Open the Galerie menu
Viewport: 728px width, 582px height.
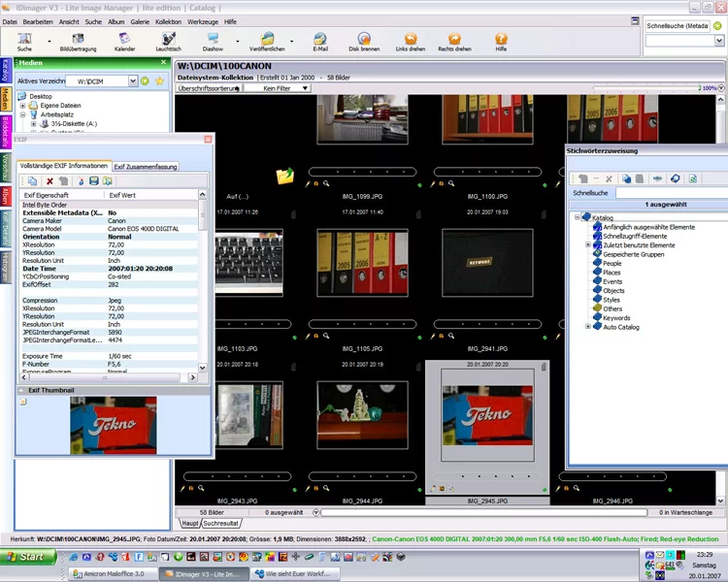click(140, 21)
